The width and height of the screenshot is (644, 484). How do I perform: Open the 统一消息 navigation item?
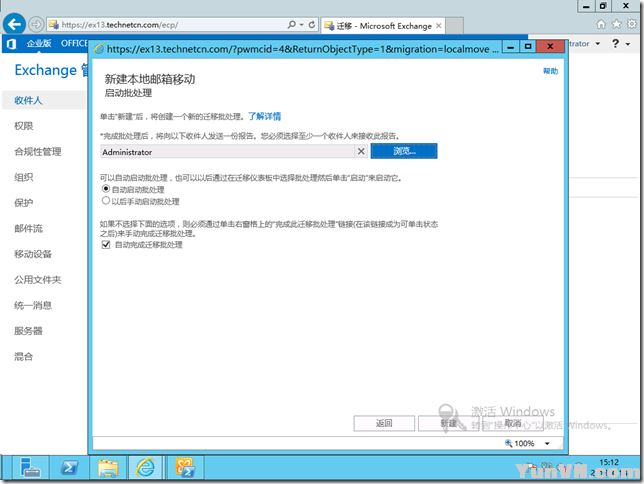33,305
